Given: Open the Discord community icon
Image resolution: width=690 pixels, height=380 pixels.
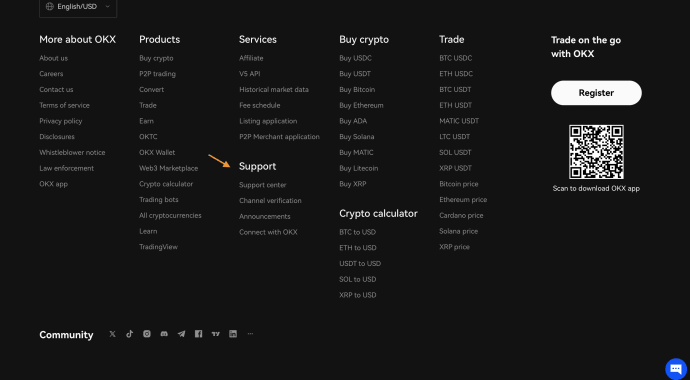Looking at the screenshot, I should click(x=164, y=334).
